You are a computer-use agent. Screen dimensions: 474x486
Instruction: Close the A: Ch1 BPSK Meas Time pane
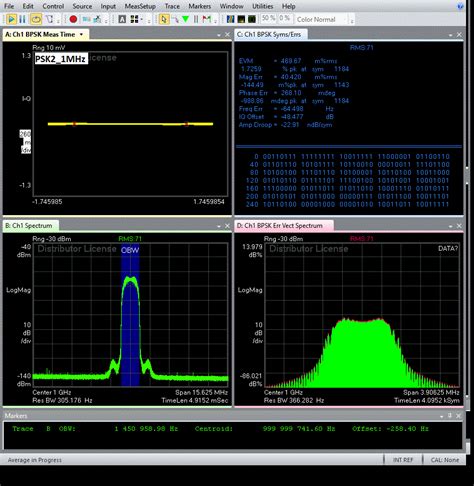click(227, 35)
